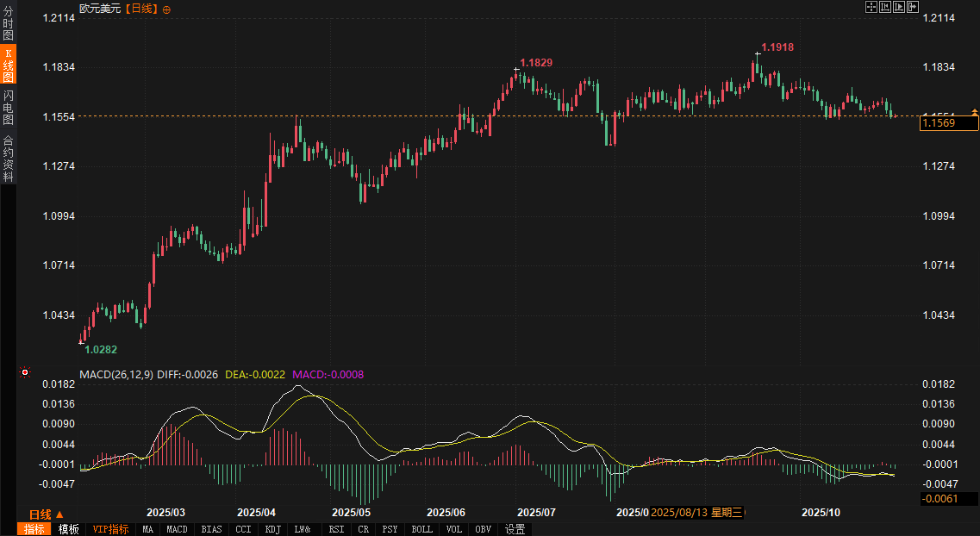Click the orange arrow marker above the 1.1569 price
980x536 pixels.
coord(974,112)
